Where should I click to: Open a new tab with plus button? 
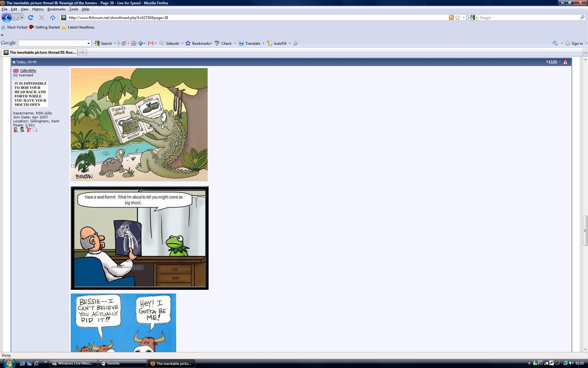pos(82,52)
